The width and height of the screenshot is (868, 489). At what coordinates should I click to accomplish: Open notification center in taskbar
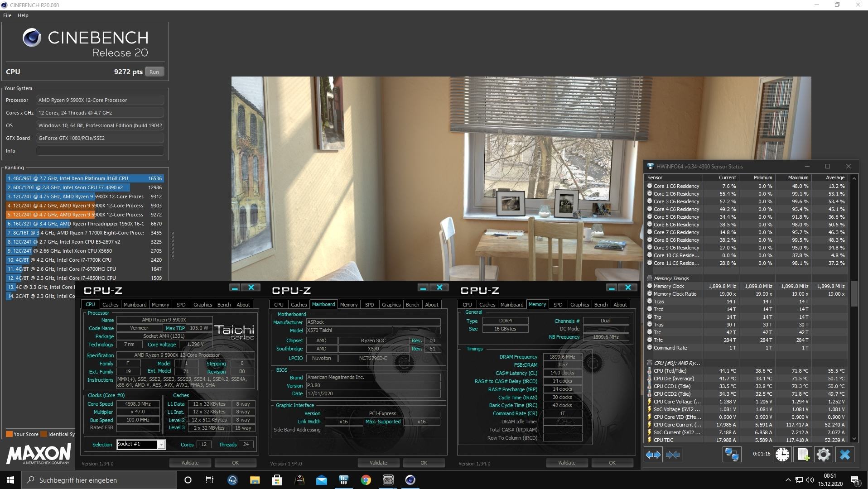pos(855,480)
